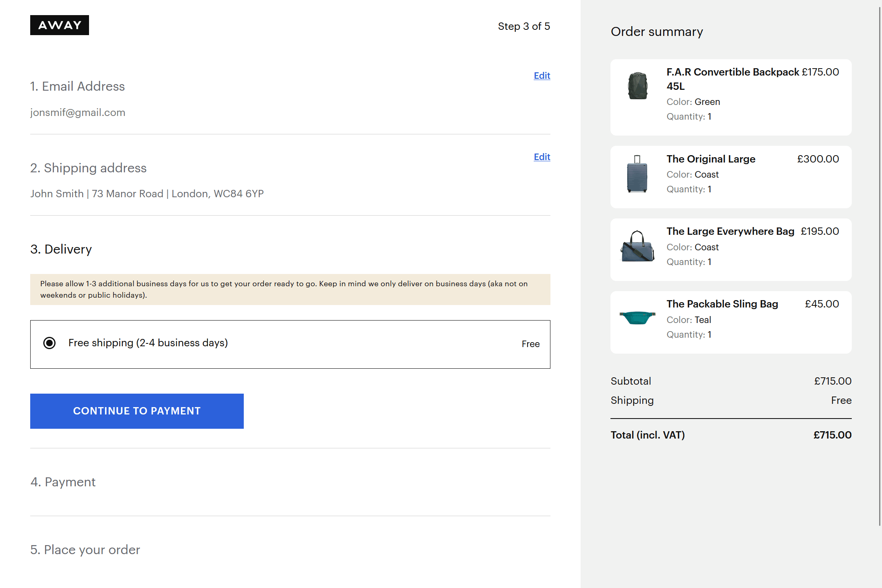Screen dimensions: 882x588
Task: Click the Subtotal £715.00 value
Action: pyautogui.click(x=833, y=381)
